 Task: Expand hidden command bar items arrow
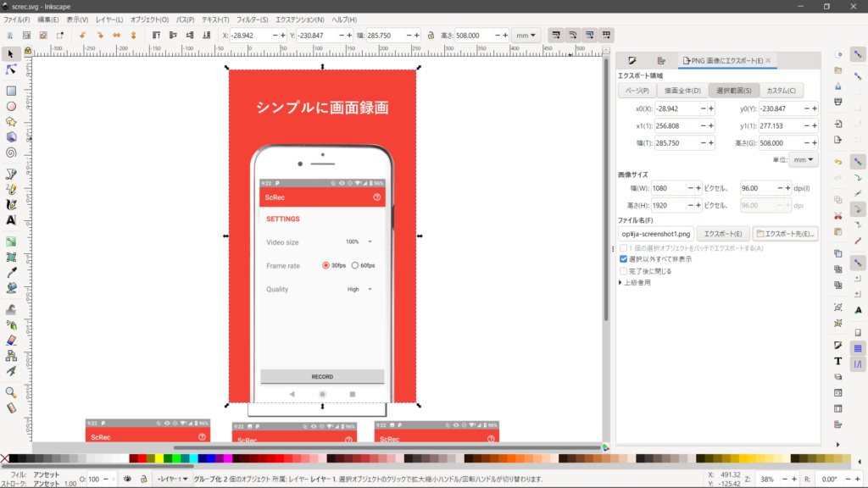(x=837, y=444)
